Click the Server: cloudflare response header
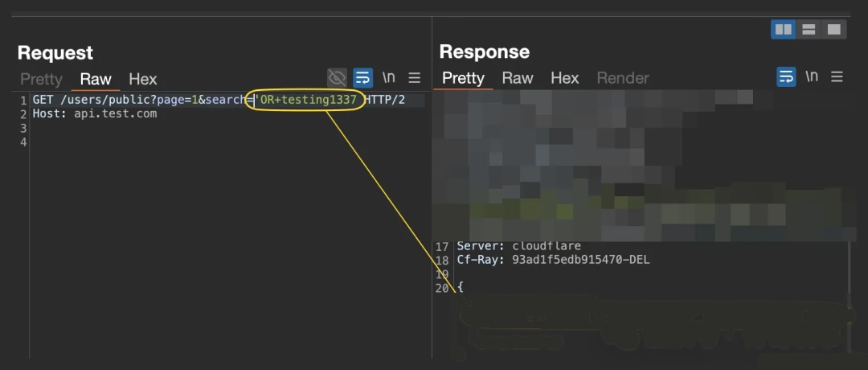 (x=519, y=246)
